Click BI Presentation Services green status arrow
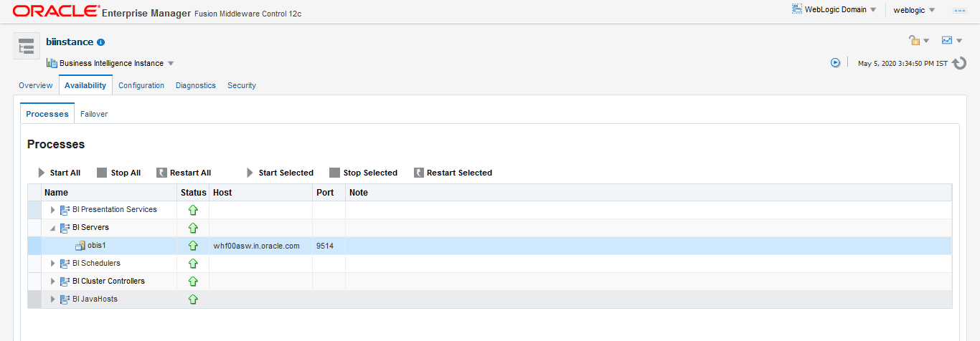 click(192, 210)
